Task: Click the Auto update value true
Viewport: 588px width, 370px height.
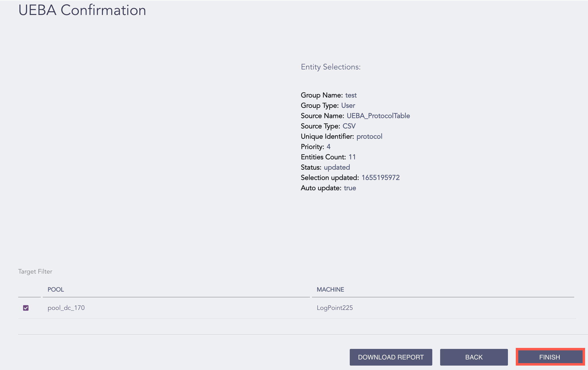Action: click(350, 188)
